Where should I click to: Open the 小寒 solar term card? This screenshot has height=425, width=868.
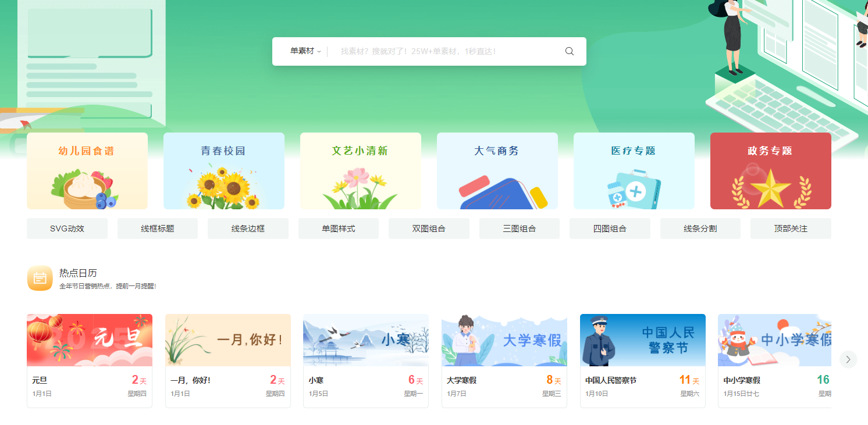click(x=366, y=361)
